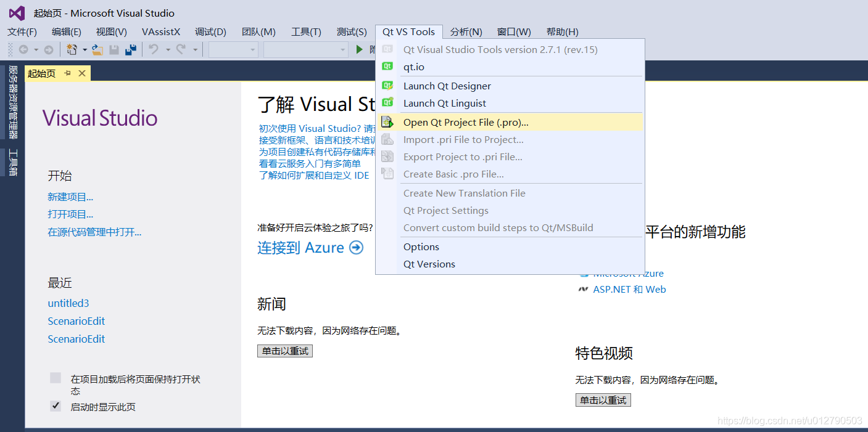This screenshot has height=432, width=868.
Task: Open Undo history dropdown arrow
Action: [167, 50]
